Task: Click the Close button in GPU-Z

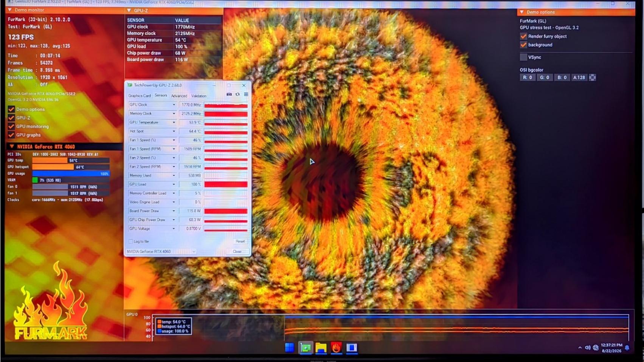Action: point(237,251)
